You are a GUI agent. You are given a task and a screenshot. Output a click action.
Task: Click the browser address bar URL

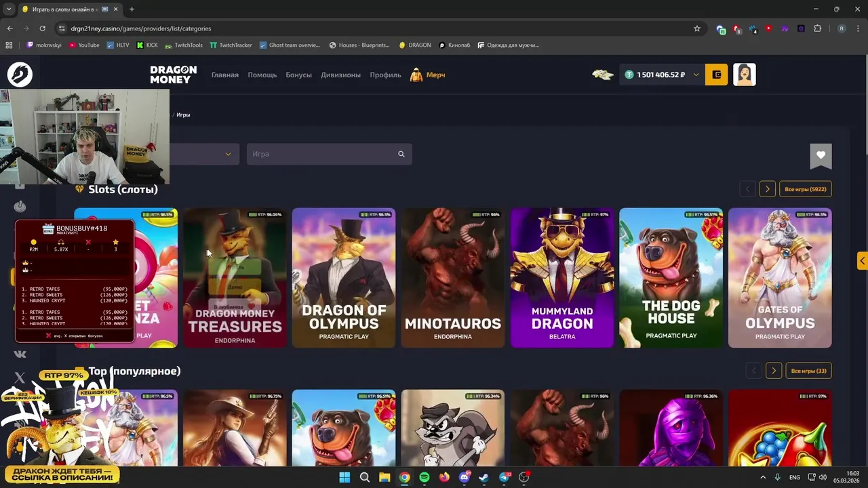(x=141, y=28)
